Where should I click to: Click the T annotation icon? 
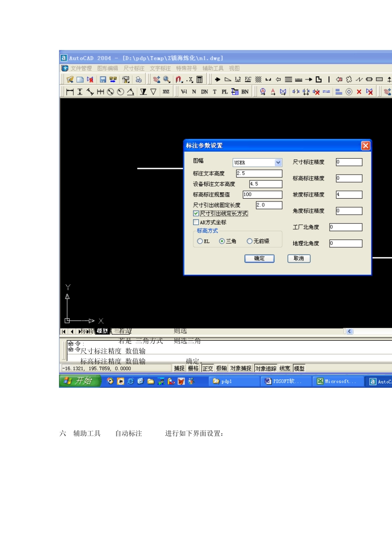pos(215,92)
